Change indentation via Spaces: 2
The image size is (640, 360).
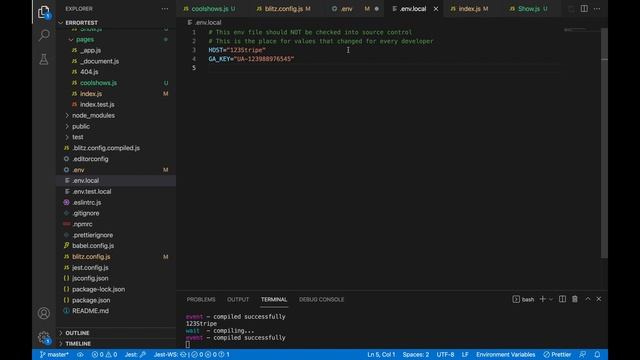[x=416, y=354]
